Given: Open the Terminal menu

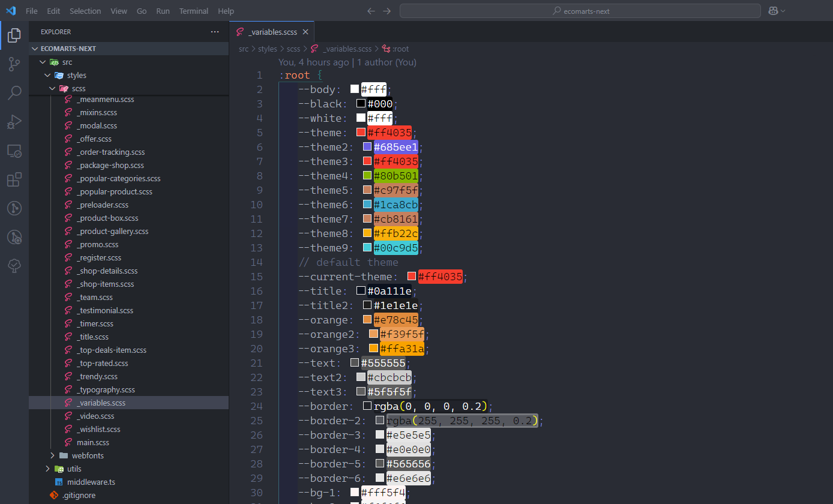Looking at the screenshot, I should (x=194, y=11).
